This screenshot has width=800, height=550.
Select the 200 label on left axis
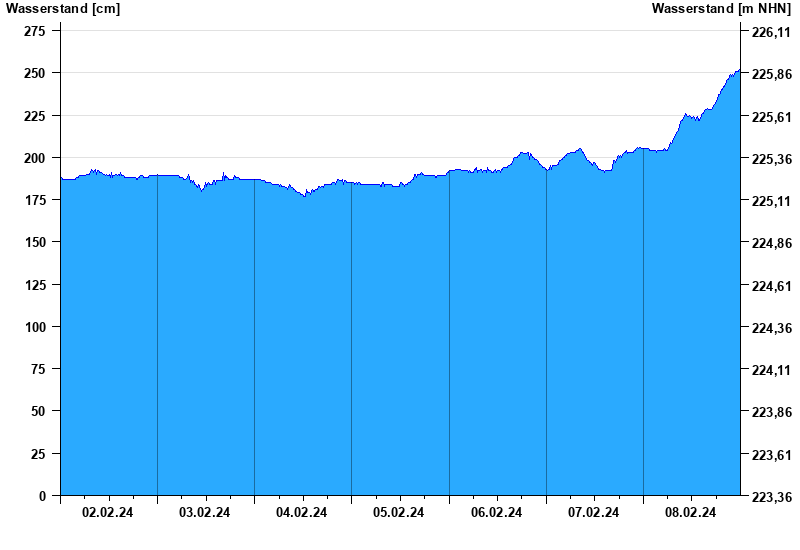pos(35,158)
